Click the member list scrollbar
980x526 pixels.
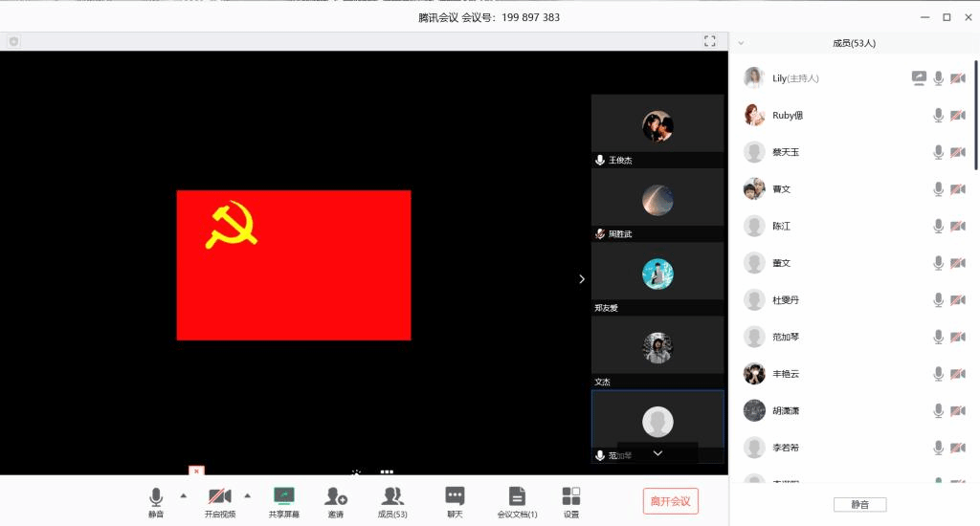coord(975,115)
